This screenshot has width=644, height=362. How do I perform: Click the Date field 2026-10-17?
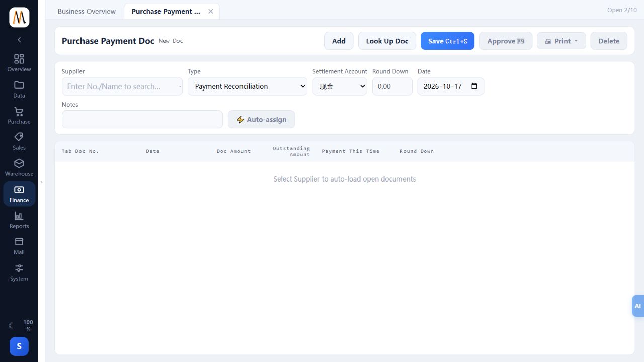[x=451, y=86]
